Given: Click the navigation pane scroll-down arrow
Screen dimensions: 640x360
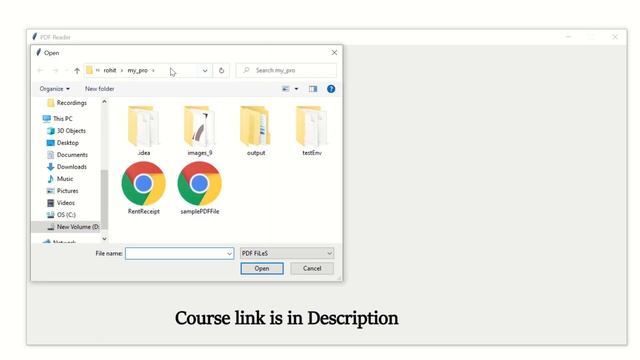Looking at the screenshot, I should click(x=104, y=239).
